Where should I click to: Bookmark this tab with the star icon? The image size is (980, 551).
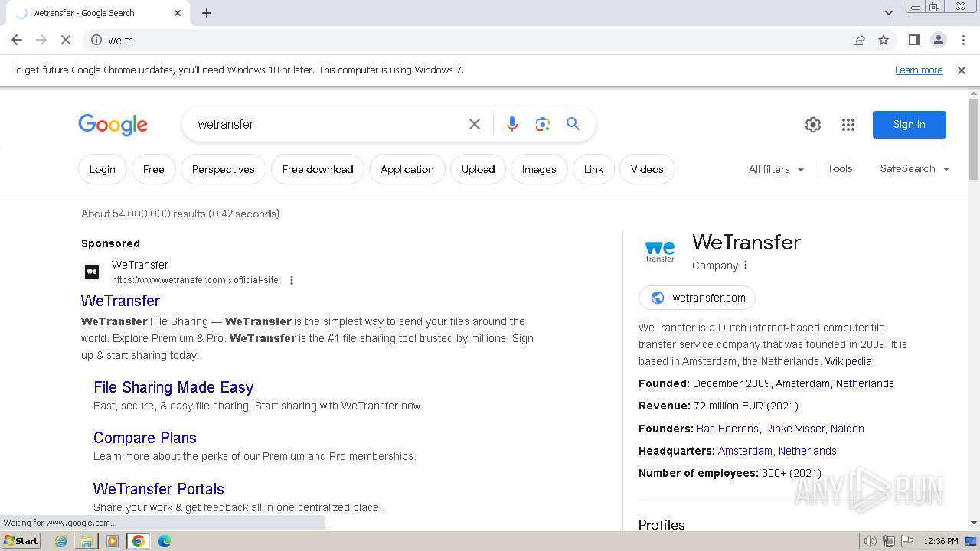pyautogui.click(x=884, y=41)
